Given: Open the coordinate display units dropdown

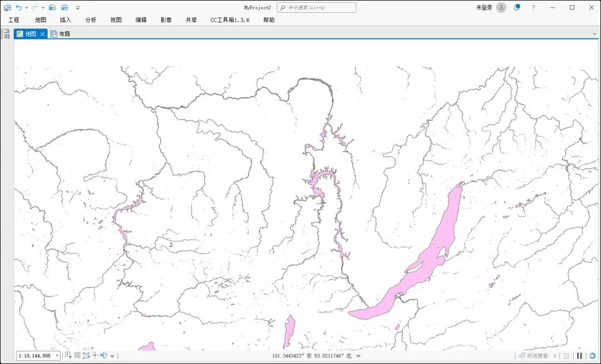Looking at the screenshot, I should click(358, 356).
